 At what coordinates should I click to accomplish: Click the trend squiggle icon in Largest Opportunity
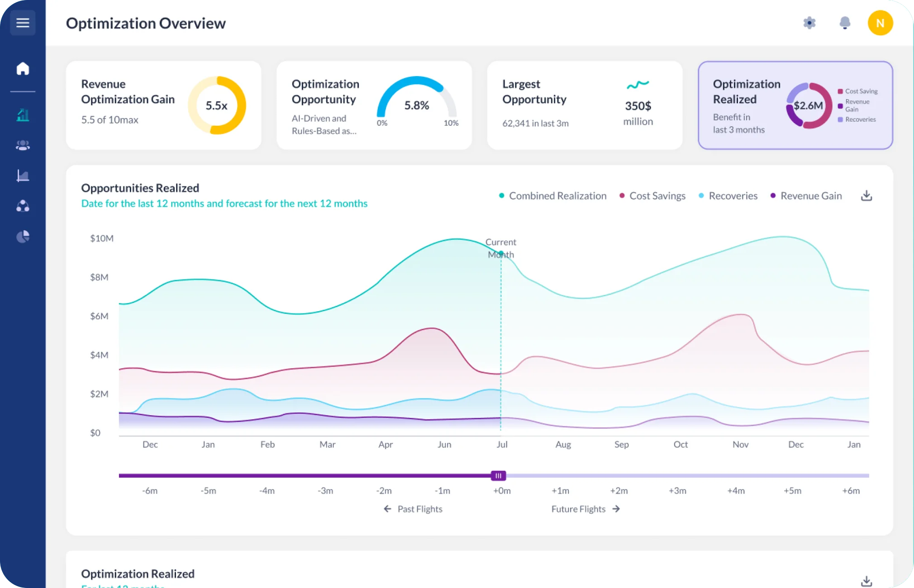[638, 85]
